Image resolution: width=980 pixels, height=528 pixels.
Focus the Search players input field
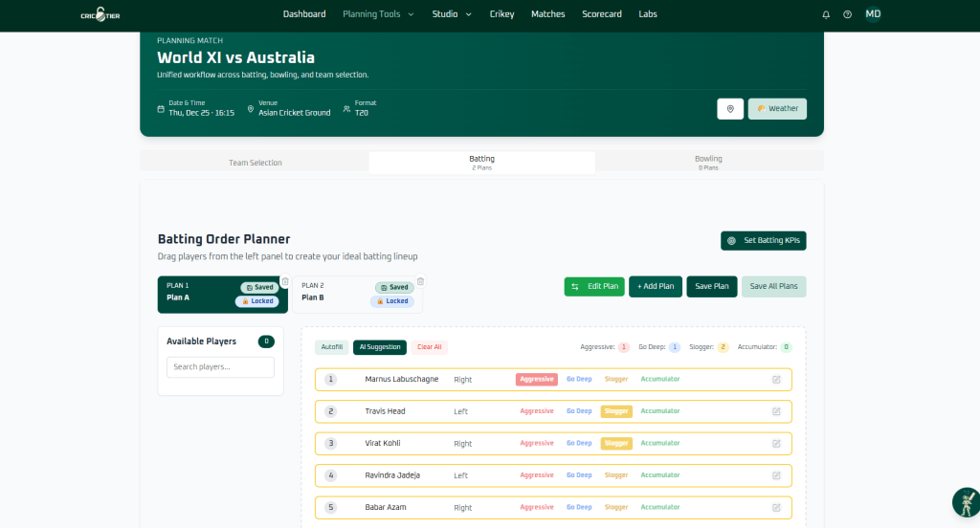point(220,367)
